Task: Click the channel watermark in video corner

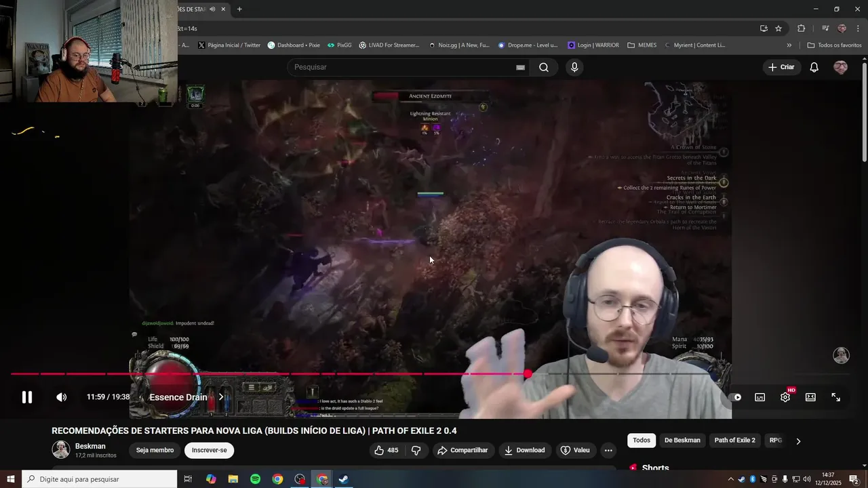Action: pos(841,356)
